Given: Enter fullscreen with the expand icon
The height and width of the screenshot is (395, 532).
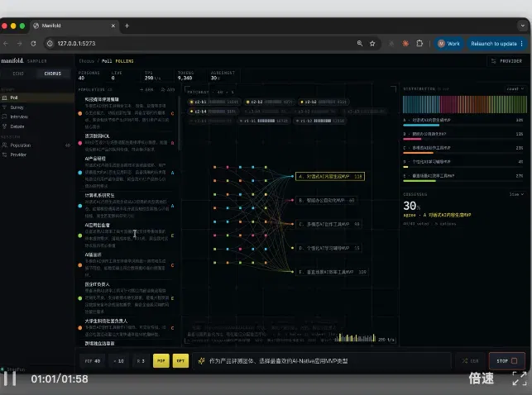Looking at the screenshot, I should click(519, 378).
